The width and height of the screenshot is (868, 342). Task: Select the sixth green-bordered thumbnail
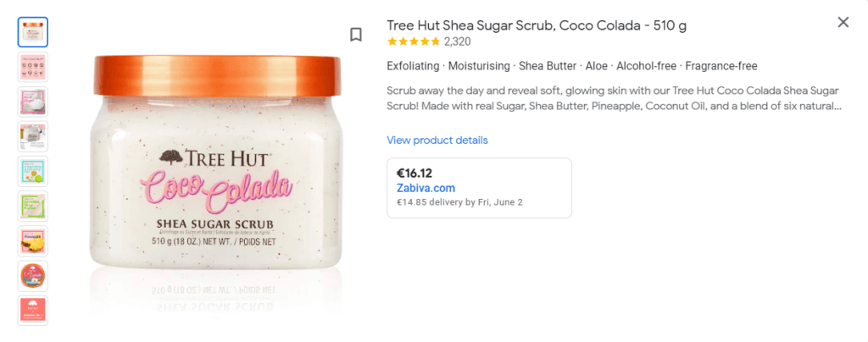(33, 206)
